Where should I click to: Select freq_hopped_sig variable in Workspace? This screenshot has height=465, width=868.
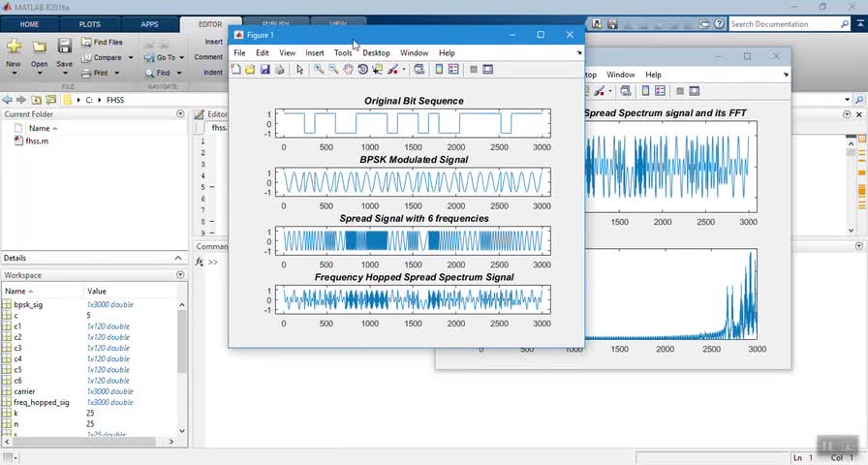coord(42,402)
